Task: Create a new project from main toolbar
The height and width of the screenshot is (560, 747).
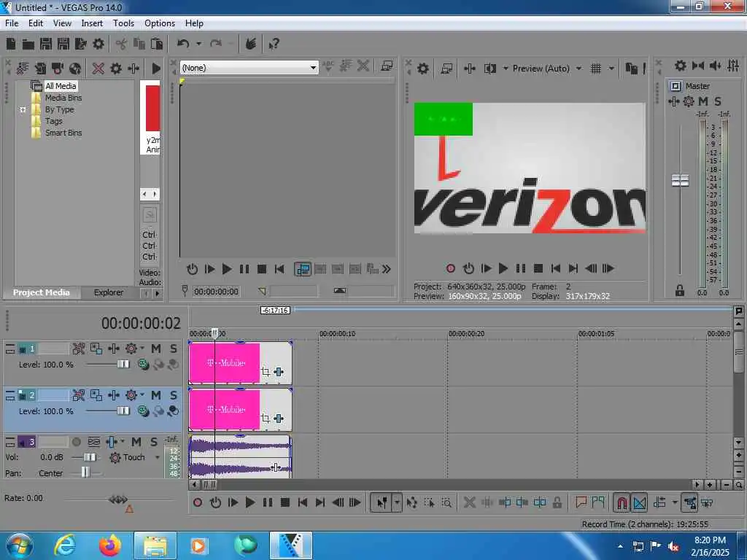Action: coord(10,44)
